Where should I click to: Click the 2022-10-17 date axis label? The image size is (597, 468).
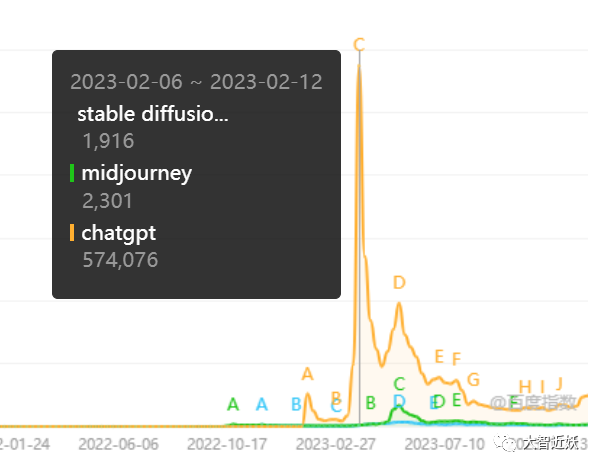(227, 444)
